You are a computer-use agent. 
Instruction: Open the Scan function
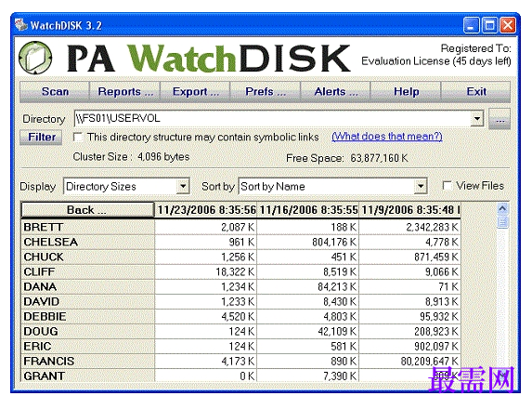[55, 92]
